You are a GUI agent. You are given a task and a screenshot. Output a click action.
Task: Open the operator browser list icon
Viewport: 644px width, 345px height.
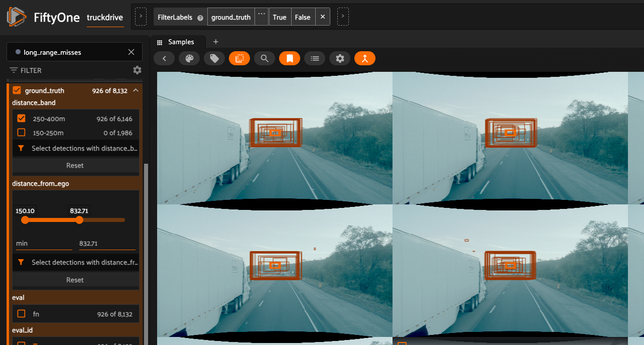click(315, 59)
